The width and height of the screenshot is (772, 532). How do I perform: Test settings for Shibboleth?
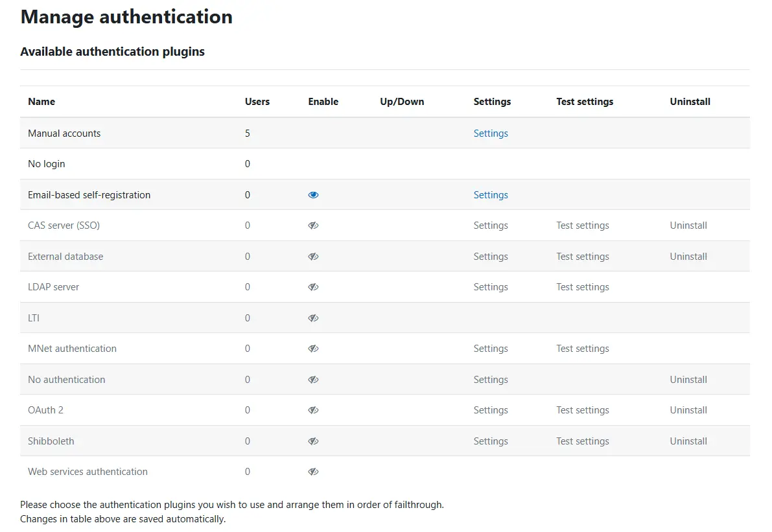583,441
